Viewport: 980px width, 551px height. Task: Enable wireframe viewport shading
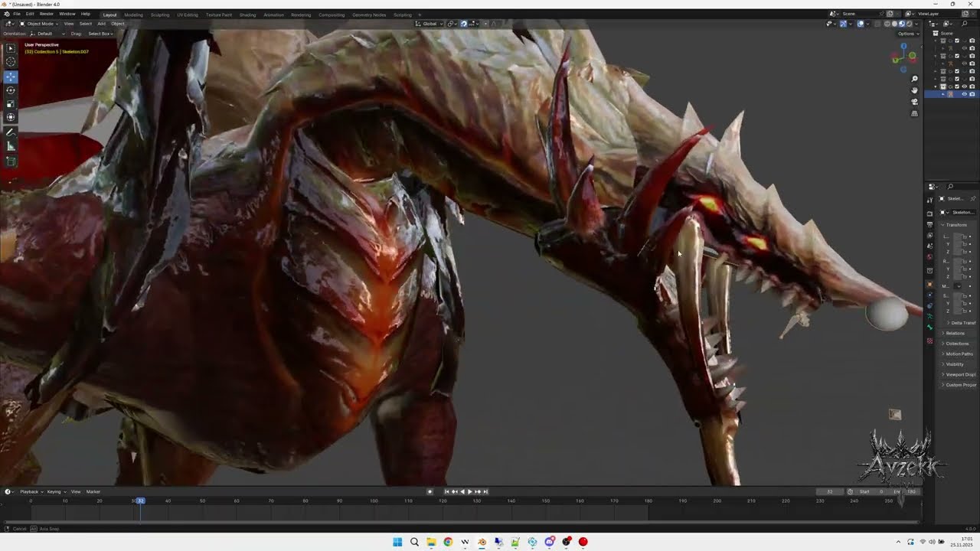(x=887, y=24)
